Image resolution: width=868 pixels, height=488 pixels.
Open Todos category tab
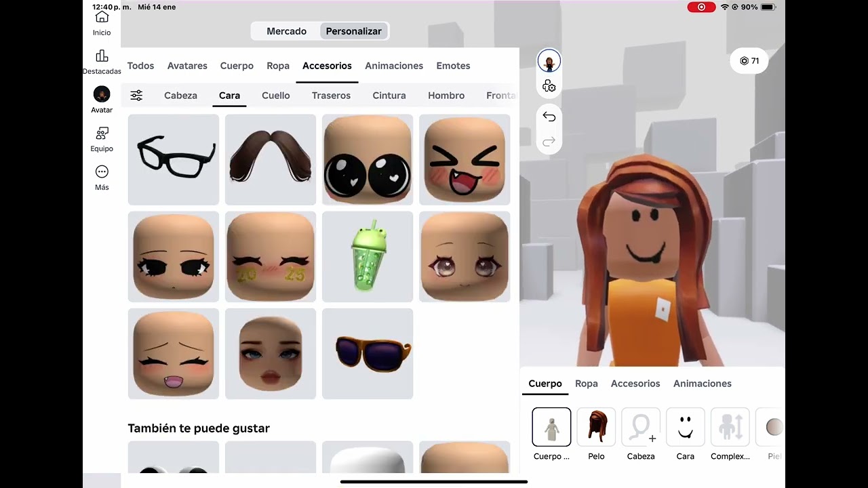pos(140,66)
